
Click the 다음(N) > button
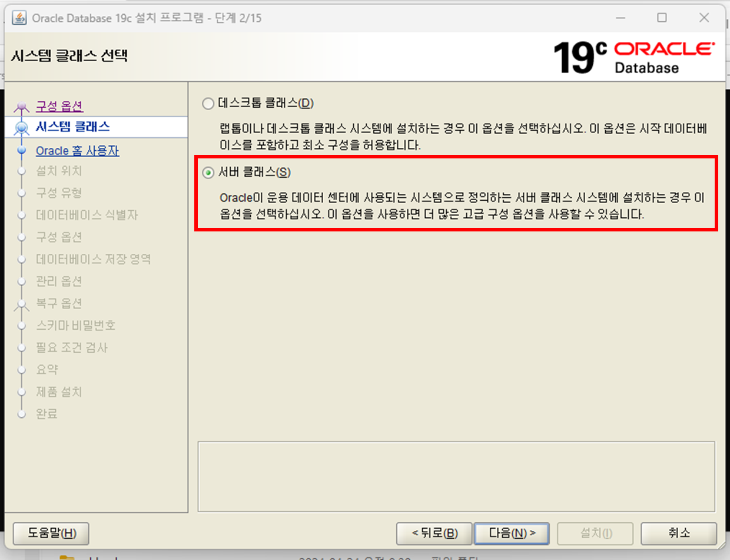[x=512, y=533]
